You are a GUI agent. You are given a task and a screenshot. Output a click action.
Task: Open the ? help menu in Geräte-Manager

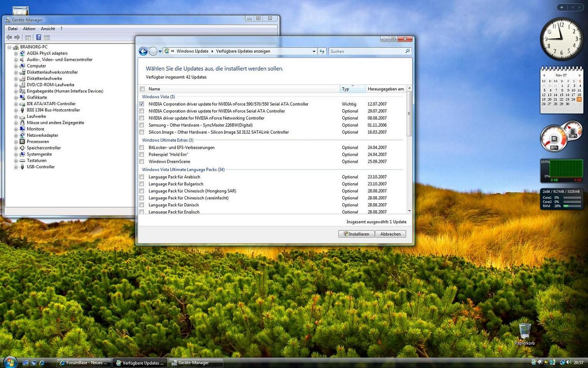point(61,29)
